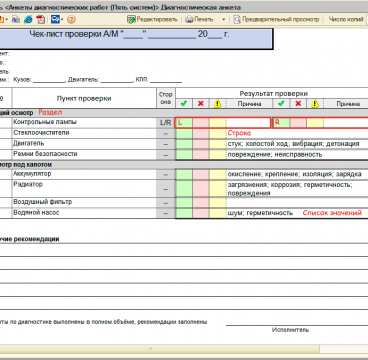Open the help question mark icon
368x360 pixels.
[71, 20]
